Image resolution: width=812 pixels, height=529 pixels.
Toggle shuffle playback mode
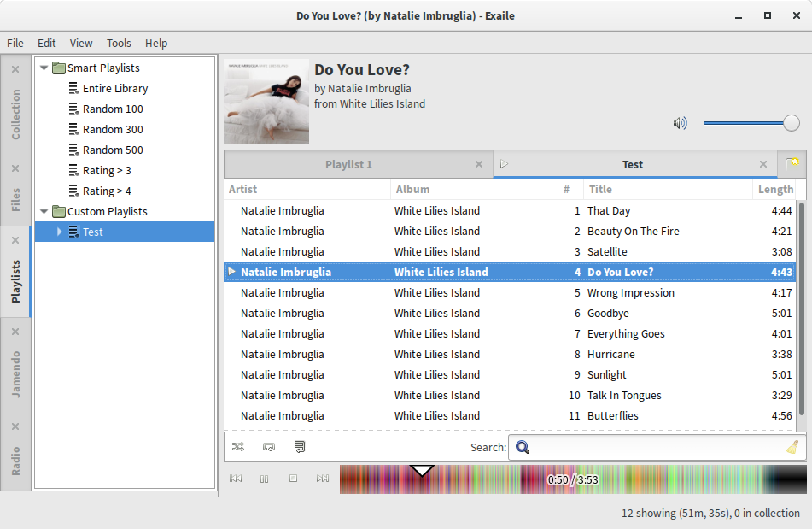pos(238,447)
